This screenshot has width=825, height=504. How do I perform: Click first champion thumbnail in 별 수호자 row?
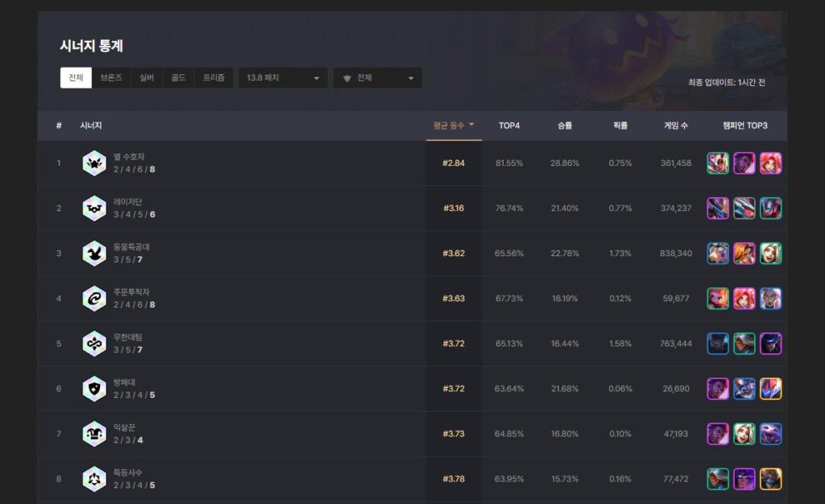pyautogui.click(x=718, y=163)
